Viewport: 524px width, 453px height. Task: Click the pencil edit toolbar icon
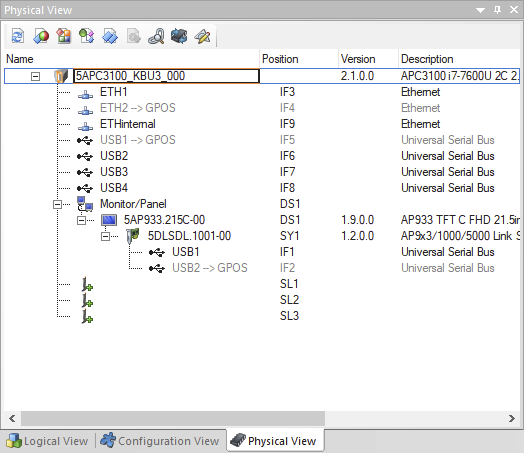coord(202,36)
